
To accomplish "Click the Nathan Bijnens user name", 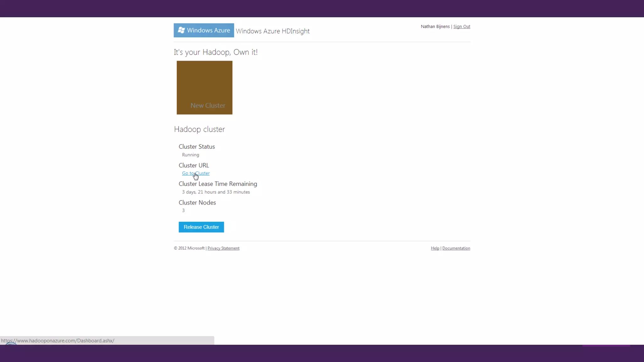I will (x=435, y=26).
